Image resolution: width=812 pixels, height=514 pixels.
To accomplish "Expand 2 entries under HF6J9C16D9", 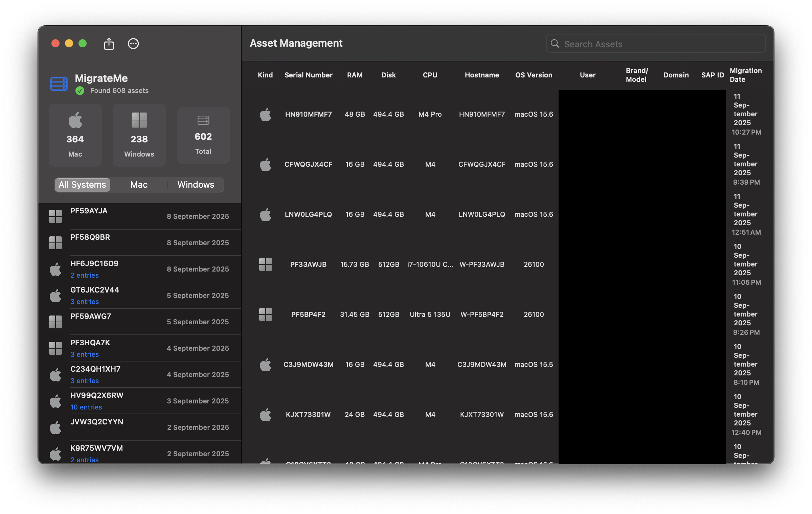I will click(85, 275).
